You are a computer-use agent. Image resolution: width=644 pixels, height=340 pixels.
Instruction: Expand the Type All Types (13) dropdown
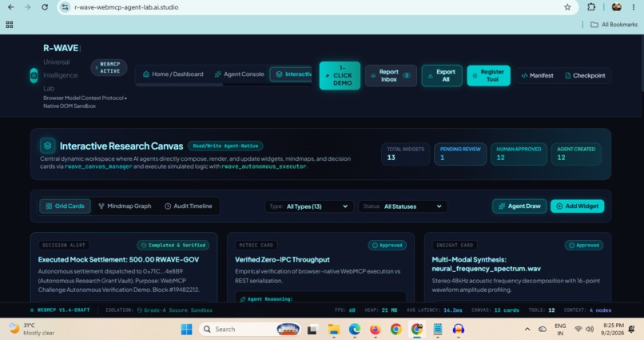(309, 206)
